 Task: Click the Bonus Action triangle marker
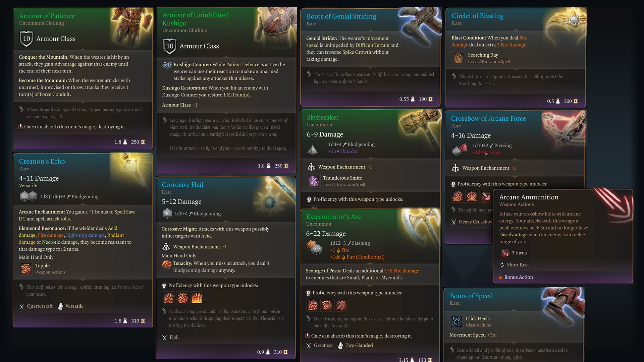click(500, 277)
